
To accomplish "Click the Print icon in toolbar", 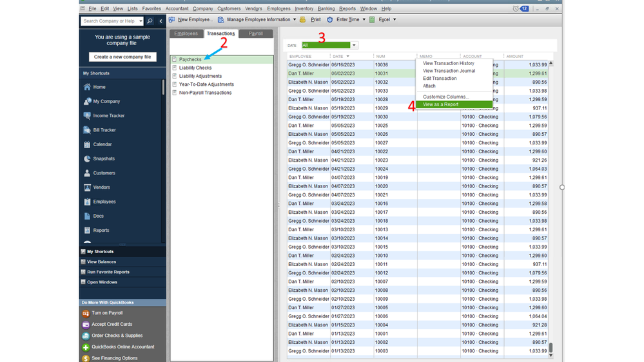I will (303, 20).
